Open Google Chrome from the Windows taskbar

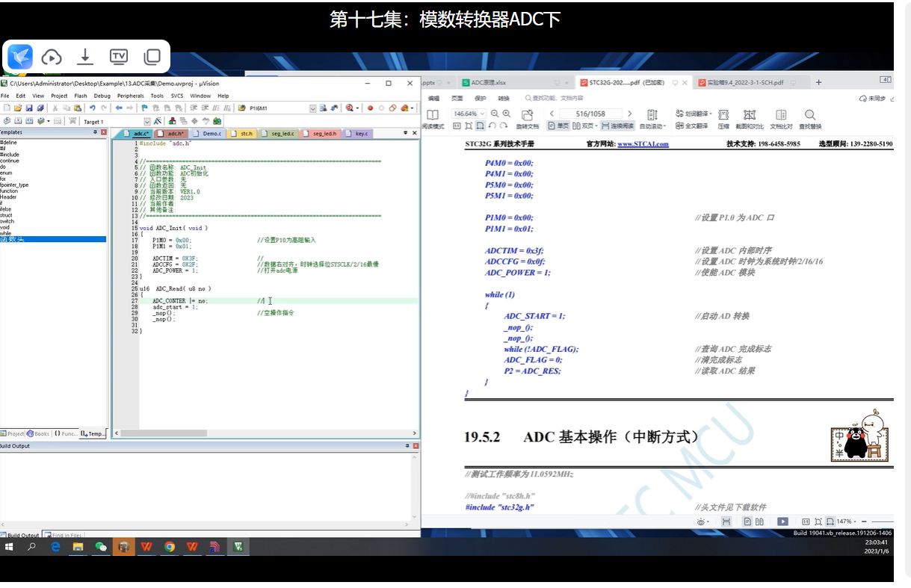(170, 547)
